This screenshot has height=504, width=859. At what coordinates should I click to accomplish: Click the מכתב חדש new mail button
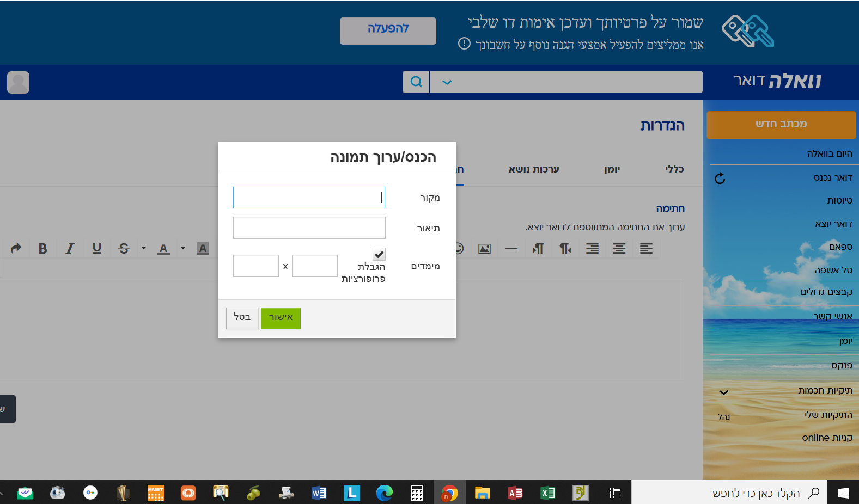pyautogui.click(x=781, y=125)
